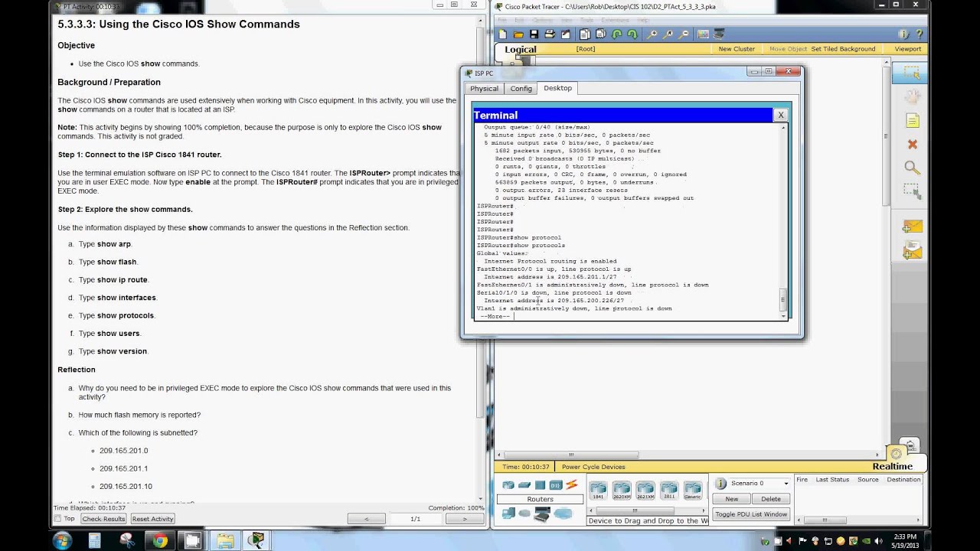Image resolution: width=980 pixels, height=551 pixels.
Task: Go to next instruction page arrow
Action: pos(464,519)
